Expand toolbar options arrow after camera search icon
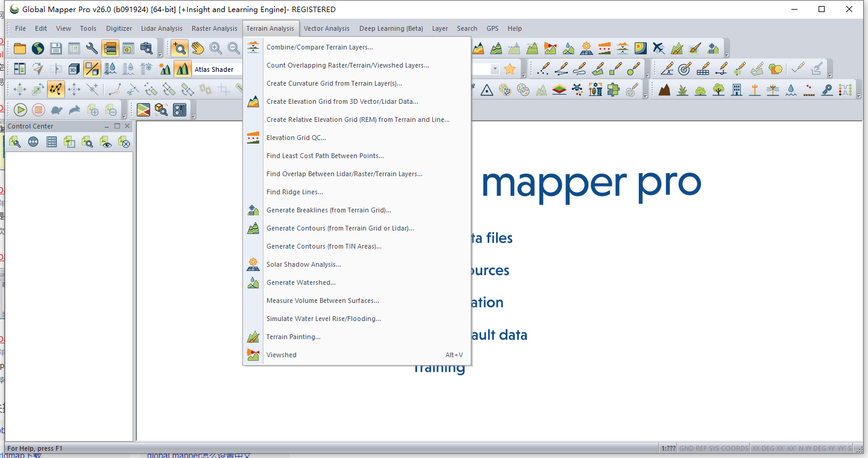This screenshot has width=868, height=458. 160,54
